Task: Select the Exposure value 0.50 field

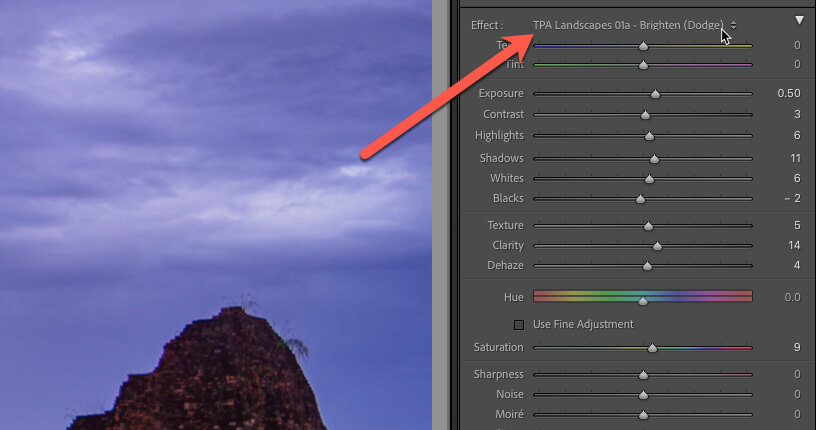Action: point(788,93)
